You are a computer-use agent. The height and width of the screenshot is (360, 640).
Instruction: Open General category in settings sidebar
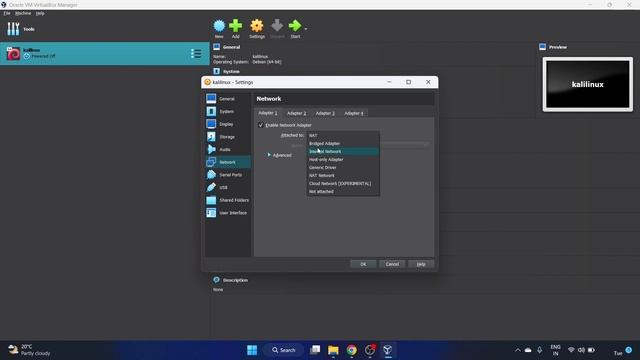coord(228,99)
